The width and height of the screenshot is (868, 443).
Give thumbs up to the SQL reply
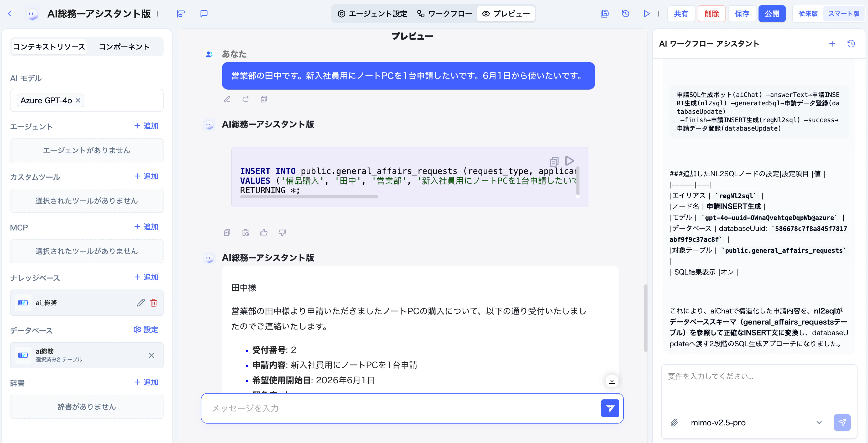click(264, 233)
